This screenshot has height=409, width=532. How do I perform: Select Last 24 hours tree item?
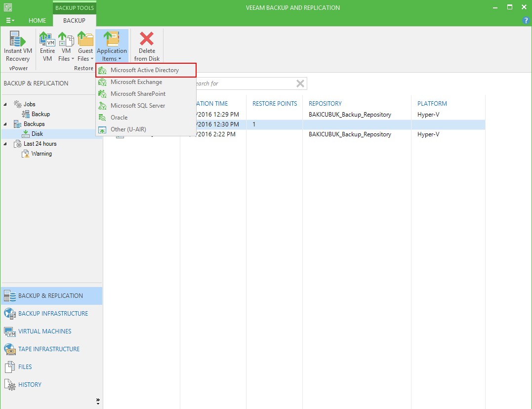click(40, 144)
